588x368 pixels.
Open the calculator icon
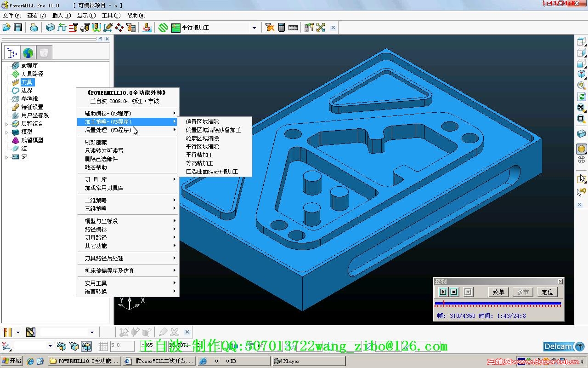(282, 28)
